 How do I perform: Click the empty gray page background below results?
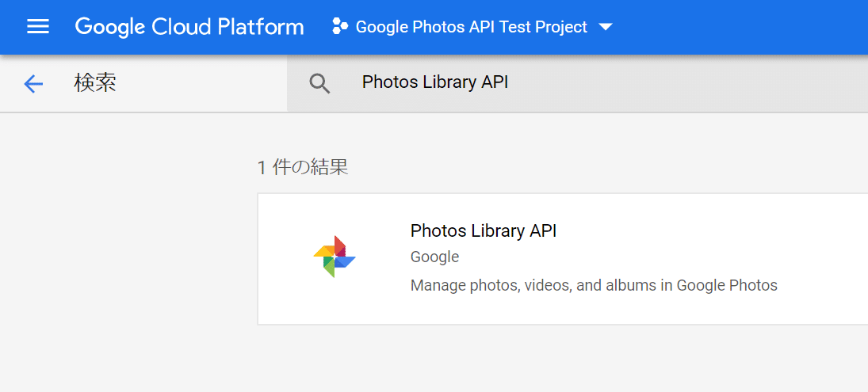(476, 360)
